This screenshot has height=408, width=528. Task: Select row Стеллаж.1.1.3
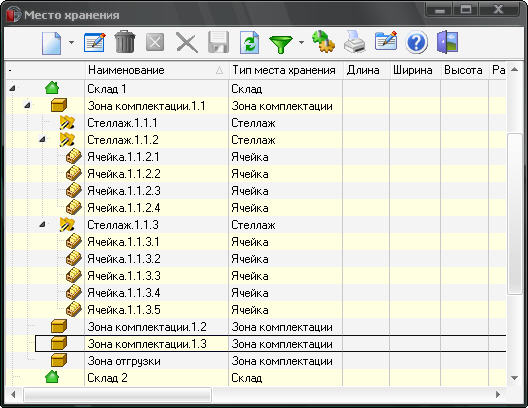256,225
